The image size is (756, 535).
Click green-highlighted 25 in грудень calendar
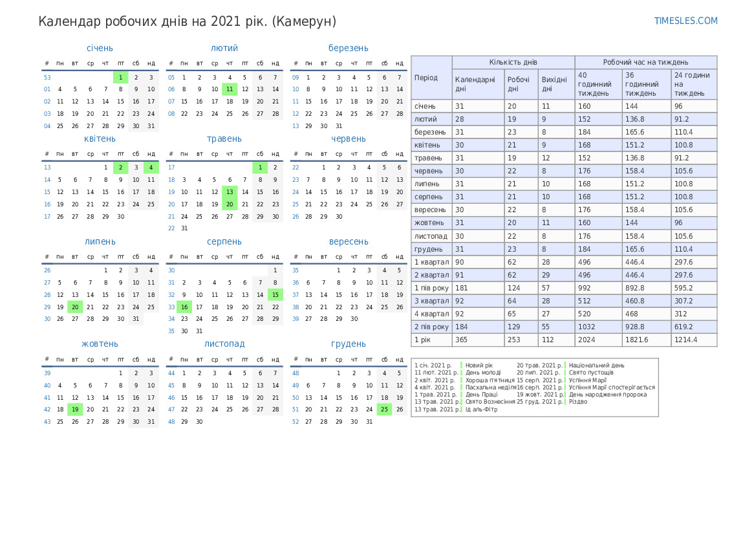pyautogui.click(x=384, y=409)
